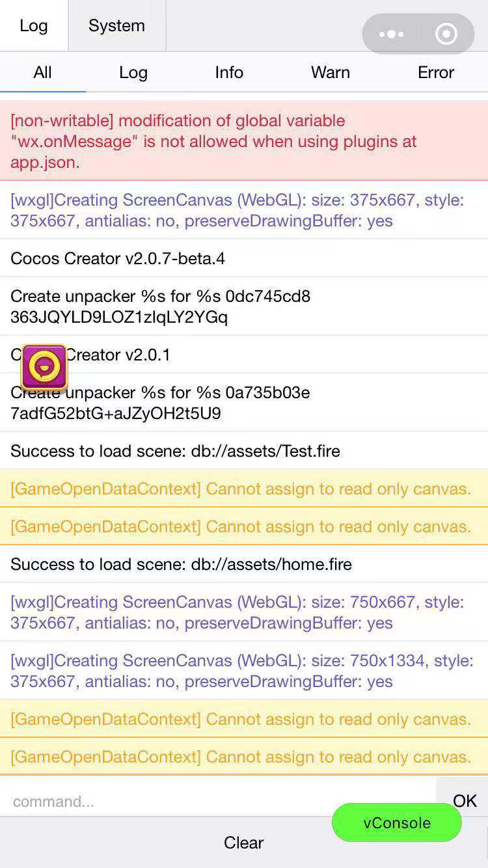Filter console by Log level

point(133,72)
